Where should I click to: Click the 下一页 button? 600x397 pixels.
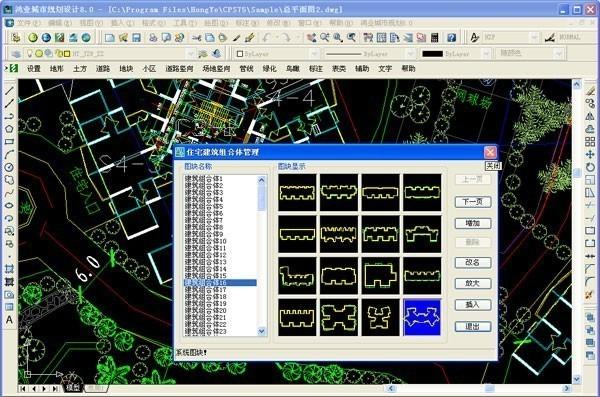(473, 202)
